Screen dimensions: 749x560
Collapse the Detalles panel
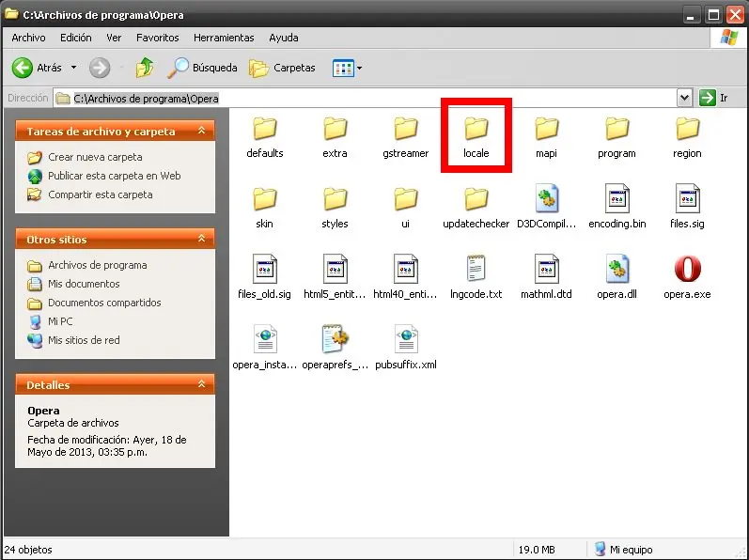(201, 384)
